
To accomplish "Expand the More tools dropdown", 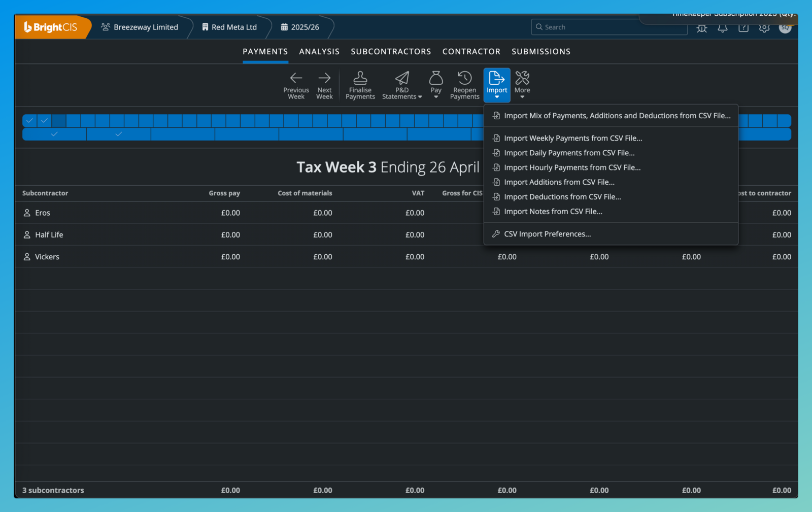I will 522,85.
